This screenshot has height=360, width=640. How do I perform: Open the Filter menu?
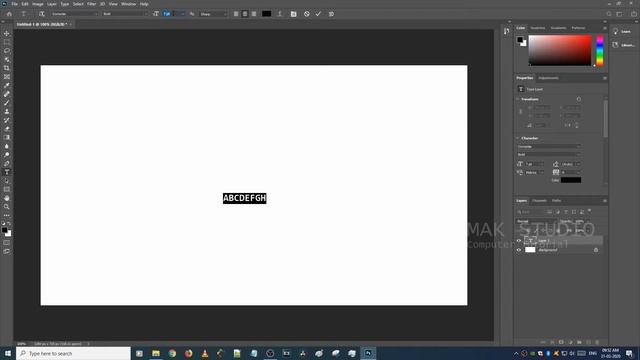click(91, 4)
